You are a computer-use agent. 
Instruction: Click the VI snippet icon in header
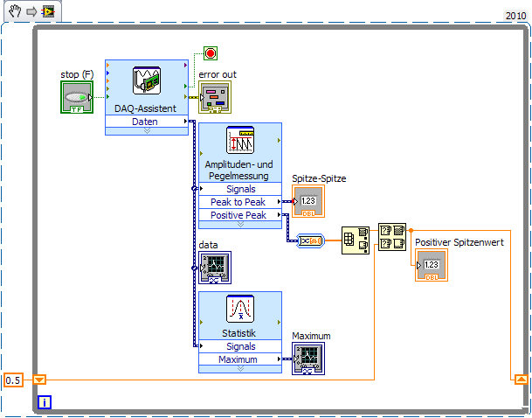(x=48, y=12)
